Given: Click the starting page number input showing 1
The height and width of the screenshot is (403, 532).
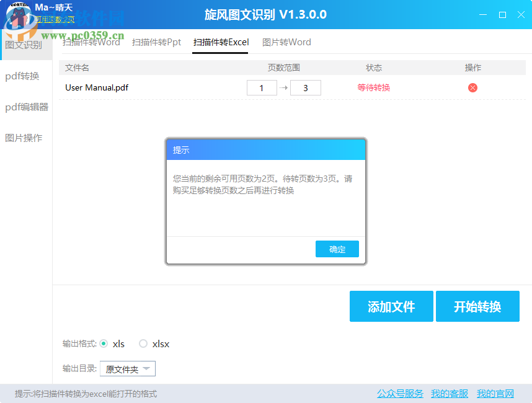Looking at the screenshot, I should [x=262, y=87].
